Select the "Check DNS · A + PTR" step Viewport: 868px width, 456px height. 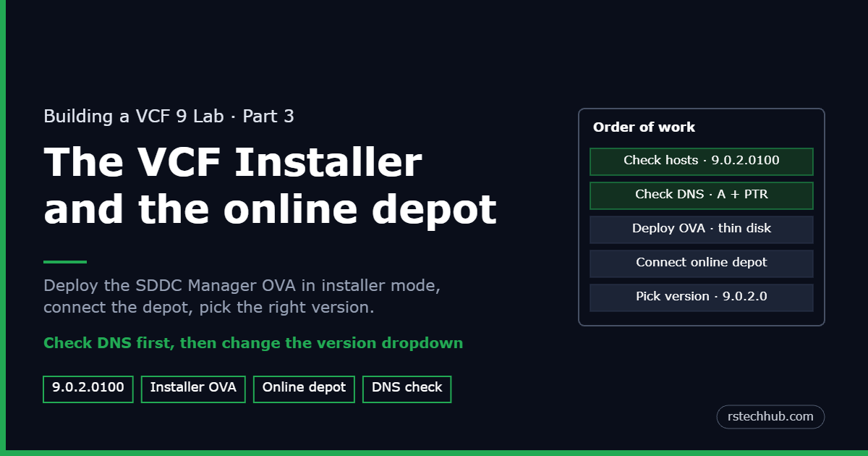(702, 195)
